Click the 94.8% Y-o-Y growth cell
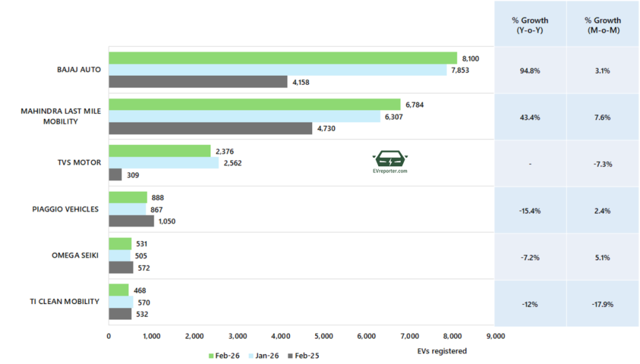Image resolution: width=640 pixels, height=364 pixels. [x=530, y=71]
